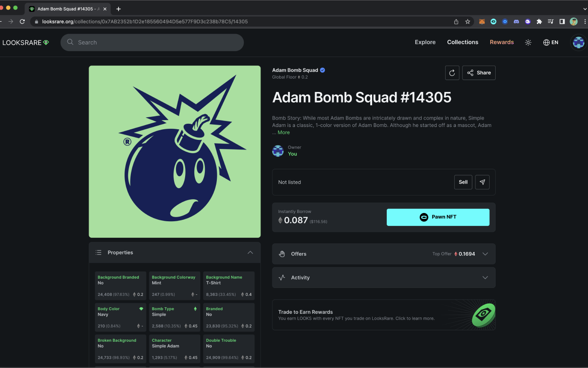588x368 pixels.
Task: Click the diamond rarity icon on Body Color
Action: [x=141, y=309]
